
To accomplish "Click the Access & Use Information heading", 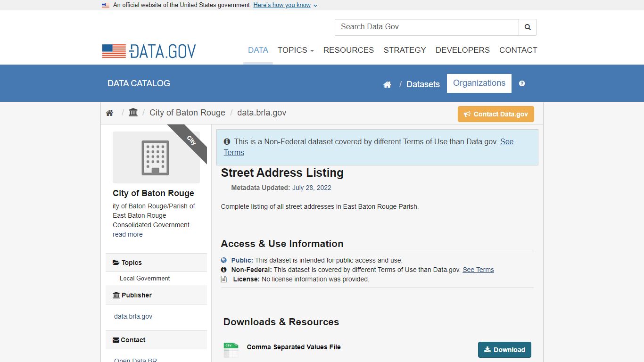I will coord(282,244).
